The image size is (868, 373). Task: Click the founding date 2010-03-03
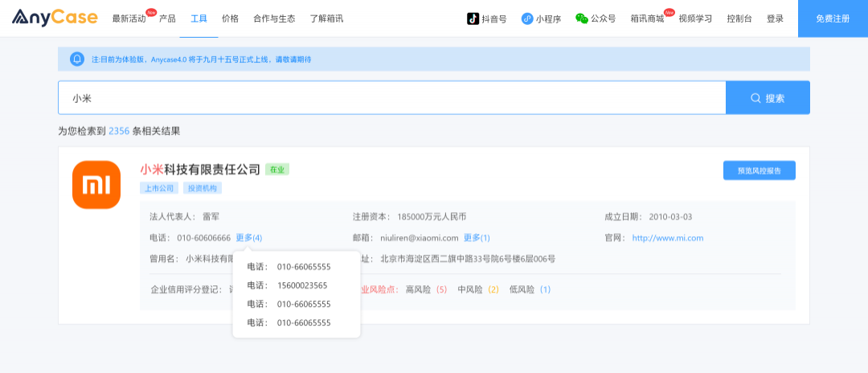670,216
